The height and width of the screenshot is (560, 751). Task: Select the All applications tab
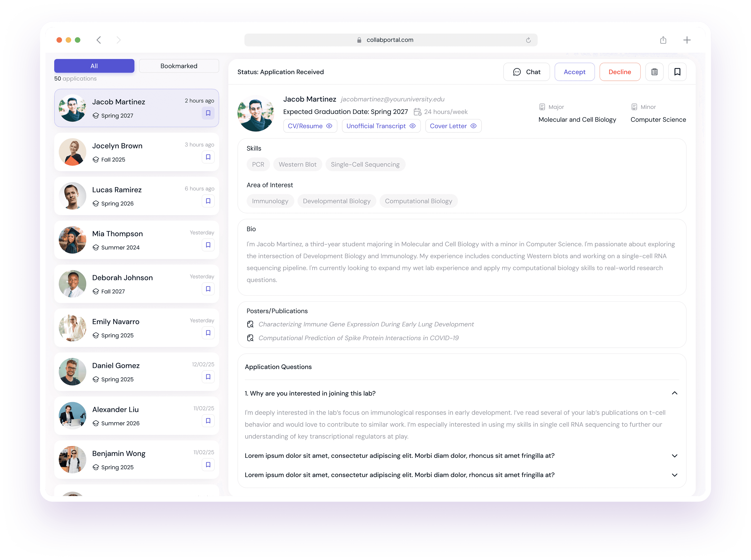tap(94, 66)
